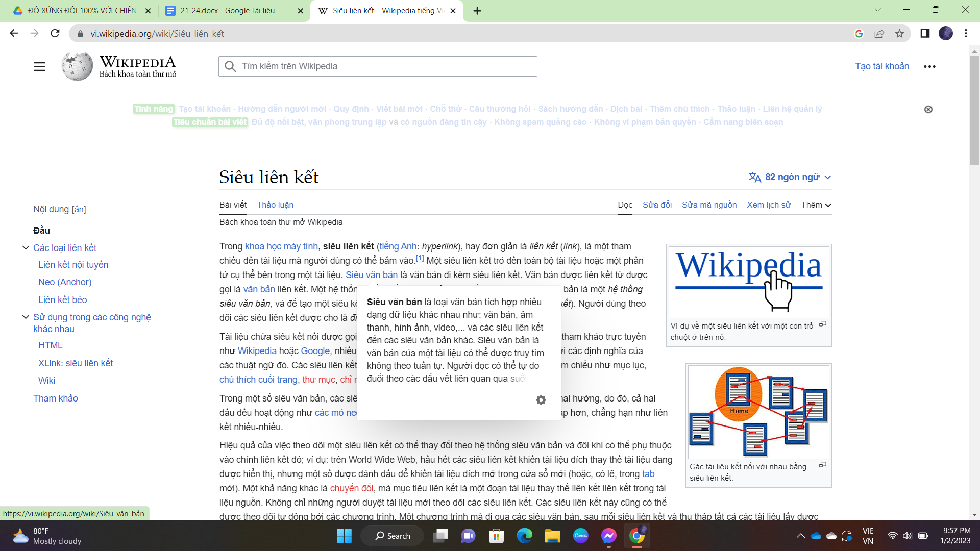
Task: Share this page icon
Action: [879, 34]
